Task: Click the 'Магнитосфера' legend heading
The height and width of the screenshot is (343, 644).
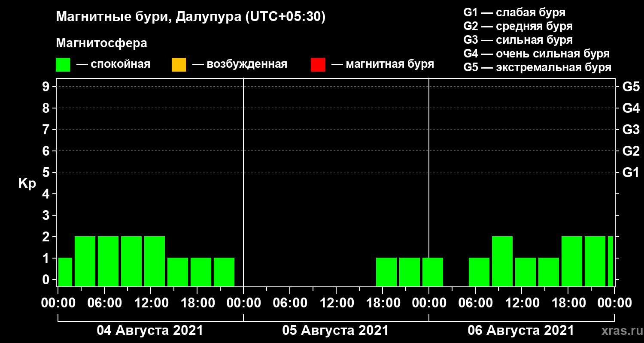Action: click(101, 43)
